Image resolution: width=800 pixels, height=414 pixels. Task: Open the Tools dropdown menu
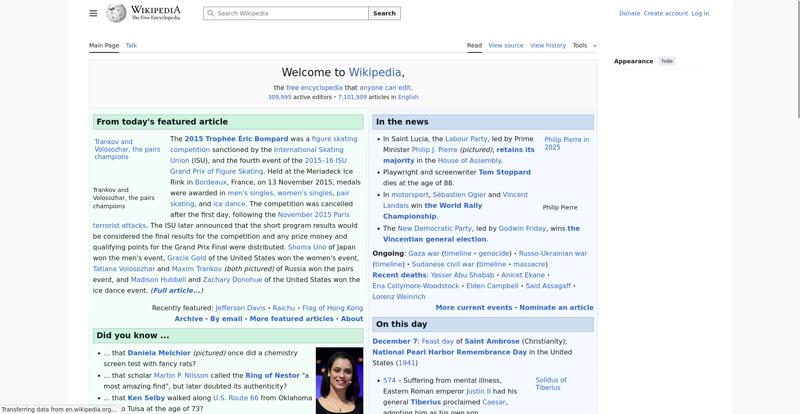pos(584,45)
